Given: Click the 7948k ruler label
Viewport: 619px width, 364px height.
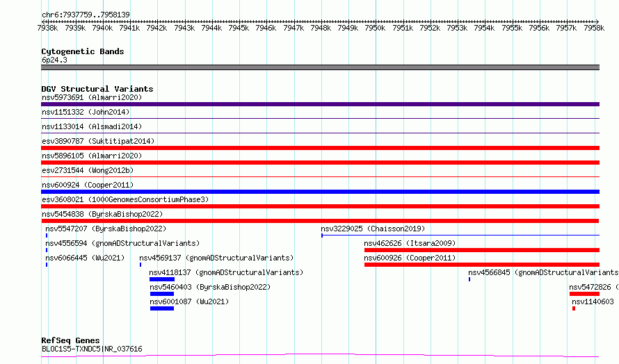Looking at the screenshot, I should (321, 28).
